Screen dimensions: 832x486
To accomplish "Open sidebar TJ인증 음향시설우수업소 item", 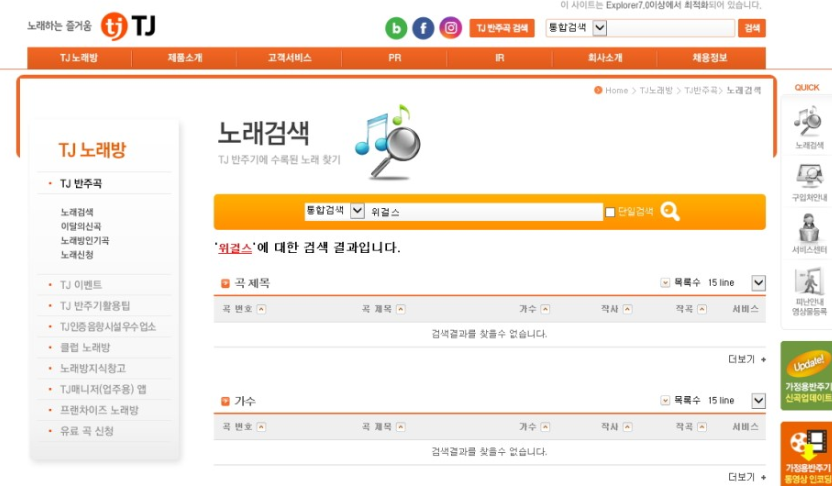I will pos(108,327).
